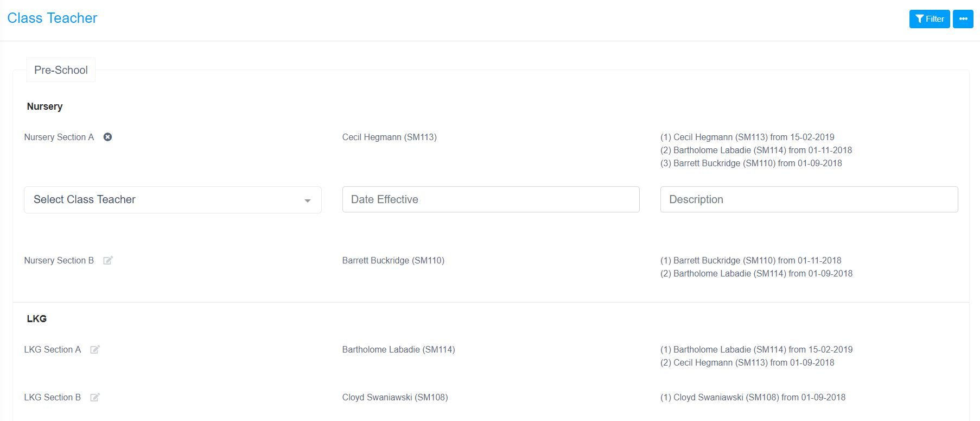Click current teacher Barrett Buckridge (SM110)

[393, 260]
